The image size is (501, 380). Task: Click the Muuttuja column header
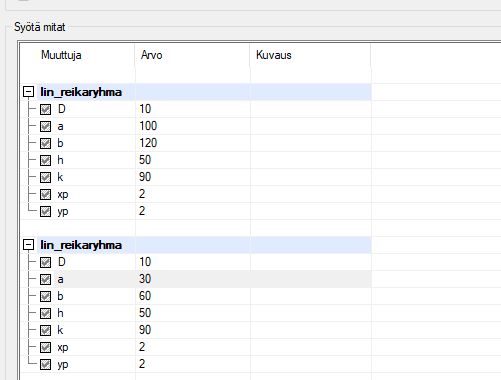click(x=78, y=55)
